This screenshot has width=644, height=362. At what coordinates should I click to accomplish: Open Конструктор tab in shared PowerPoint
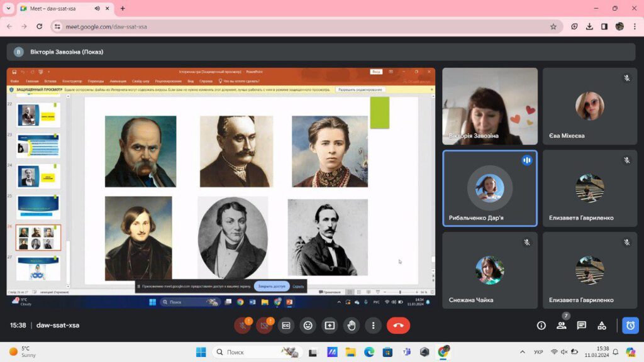72,81
